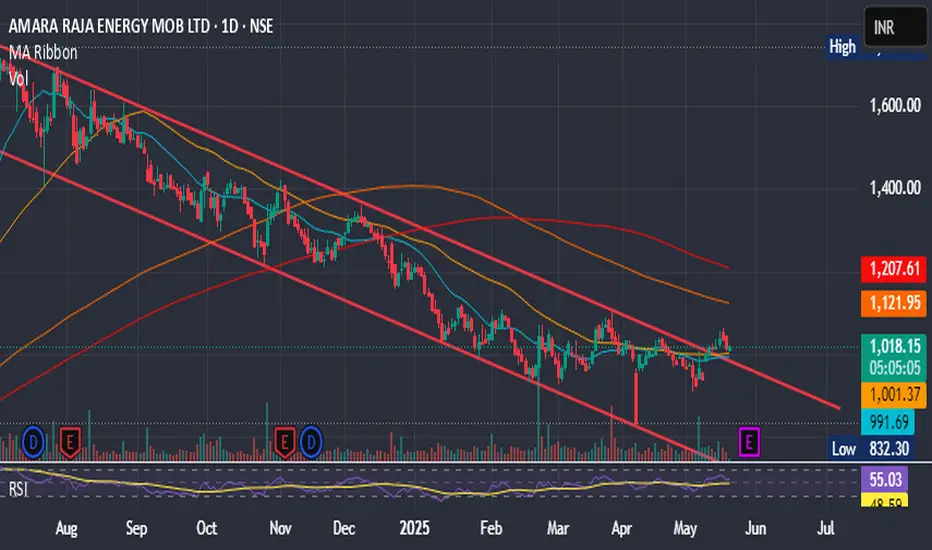Click the Jun label on time axis
The height and width of the screenshot is (550, 932).
(x=755, y=528)
